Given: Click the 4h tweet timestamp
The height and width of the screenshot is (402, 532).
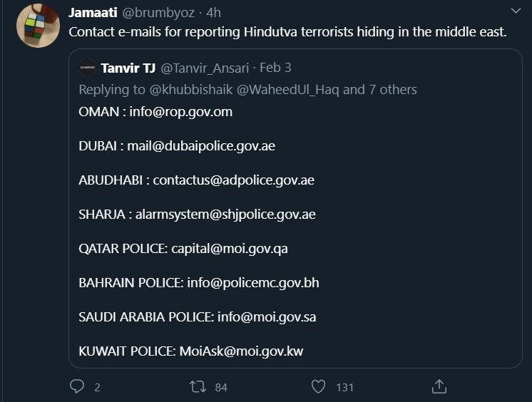Looking at the screenshot, I should [213, 13].
